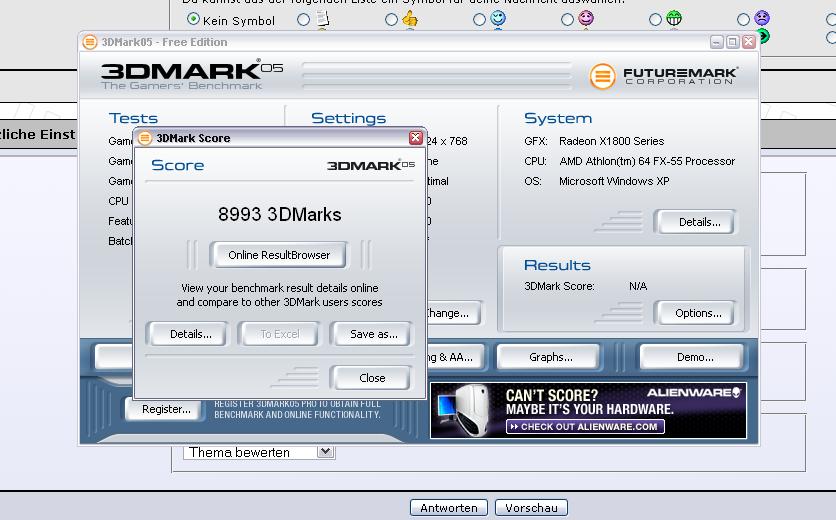The width and height of the screenshot is (836, 520).
Task: Open the Online ResultBrowser
Action: coord(279,255)
